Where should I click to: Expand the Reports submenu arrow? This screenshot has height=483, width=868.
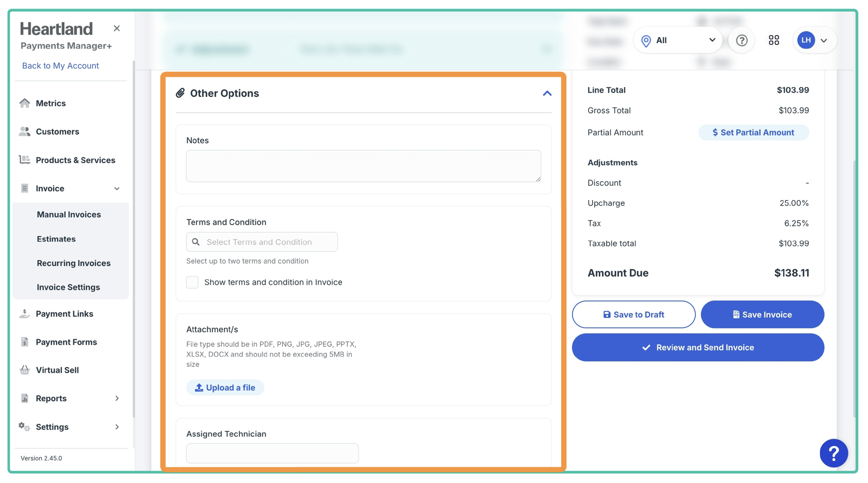tap(117, 399)
